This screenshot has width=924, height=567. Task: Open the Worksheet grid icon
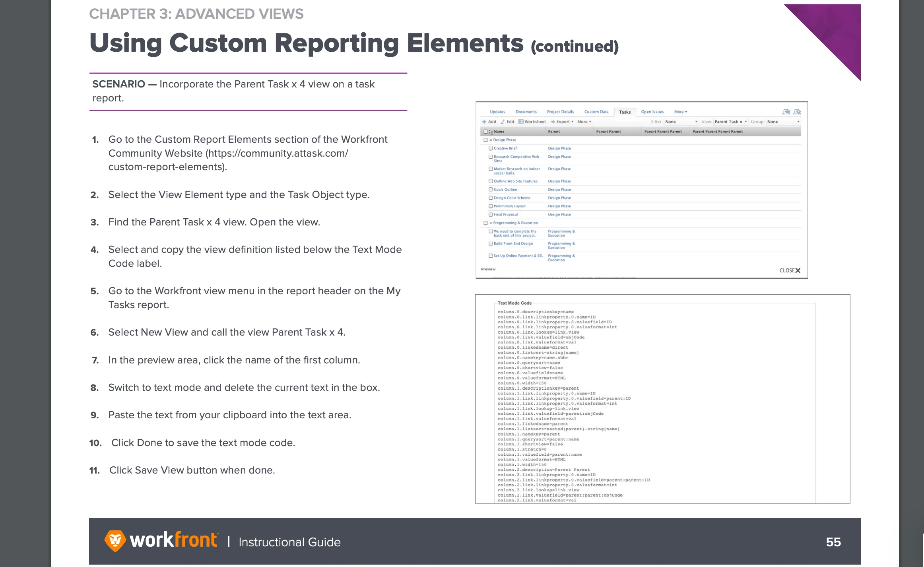tap(520, 122)
